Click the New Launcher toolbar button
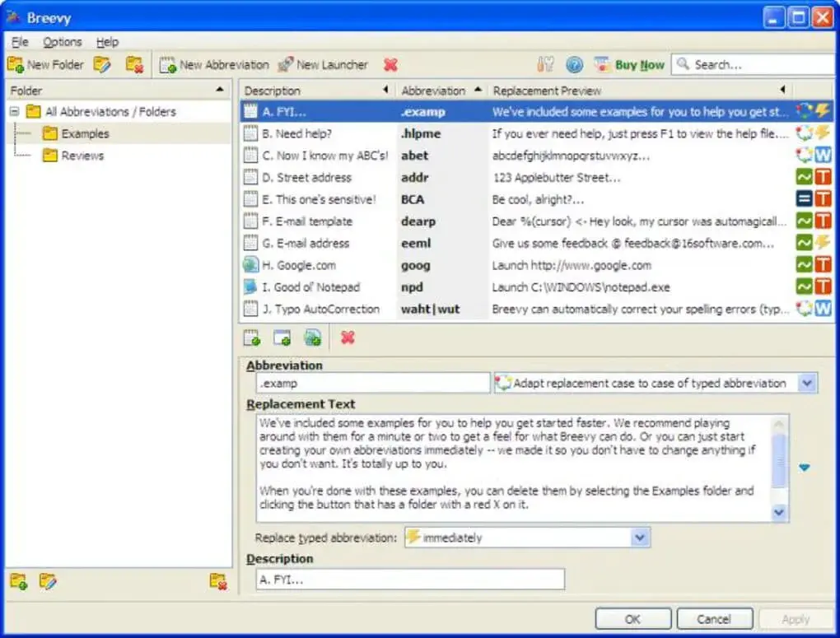Viewport: 840px width, 638px height. click(323, 65)
